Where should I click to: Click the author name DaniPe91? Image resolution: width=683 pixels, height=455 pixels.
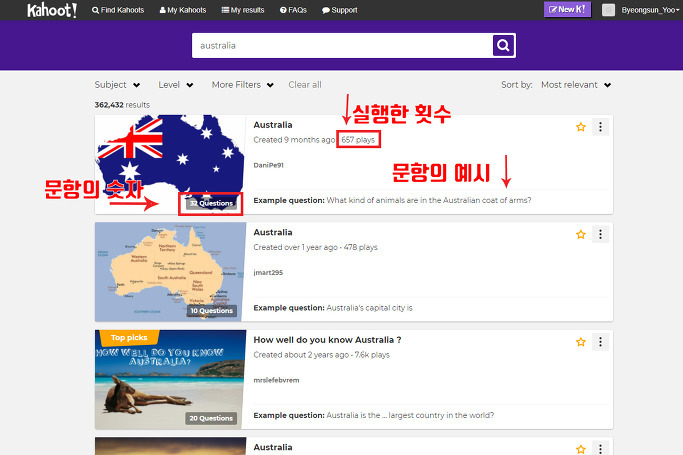pos(268,165)
